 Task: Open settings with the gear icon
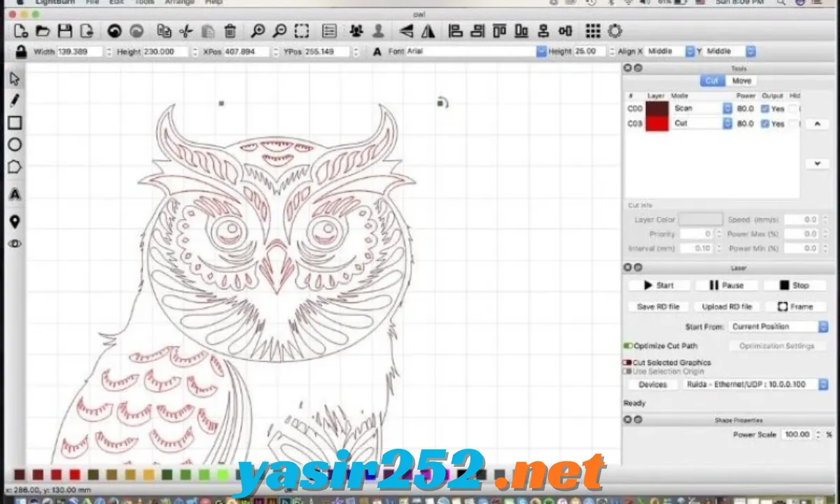tap(615, 31)
